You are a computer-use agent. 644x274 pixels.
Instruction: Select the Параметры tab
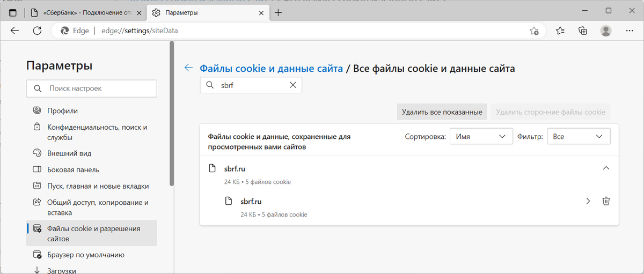point(207,12)
